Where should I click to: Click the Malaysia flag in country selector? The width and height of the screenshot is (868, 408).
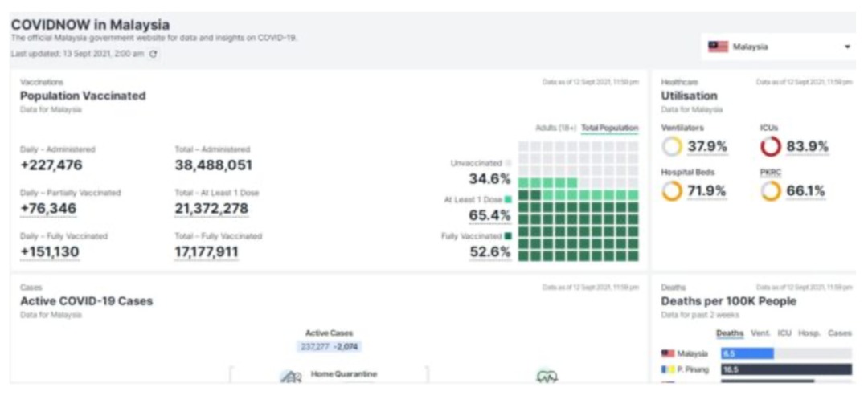pyautogui.click(x=718, y=47)
